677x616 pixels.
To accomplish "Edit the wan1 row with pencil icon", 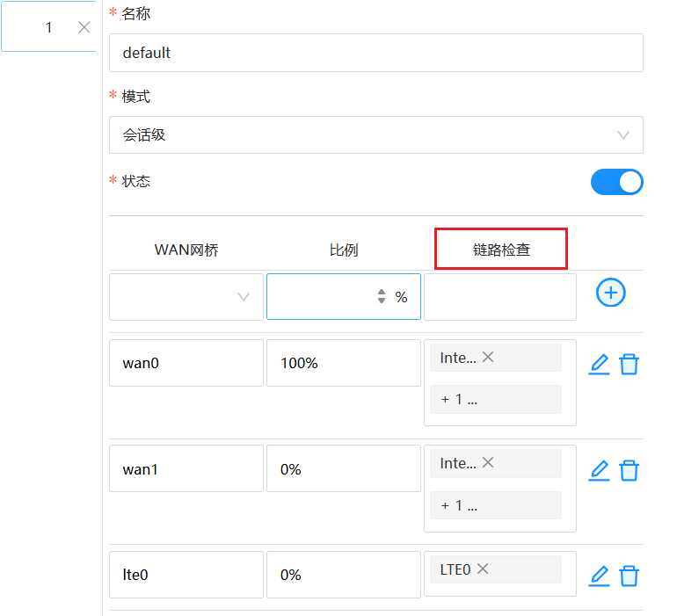I will pos(599,470).
